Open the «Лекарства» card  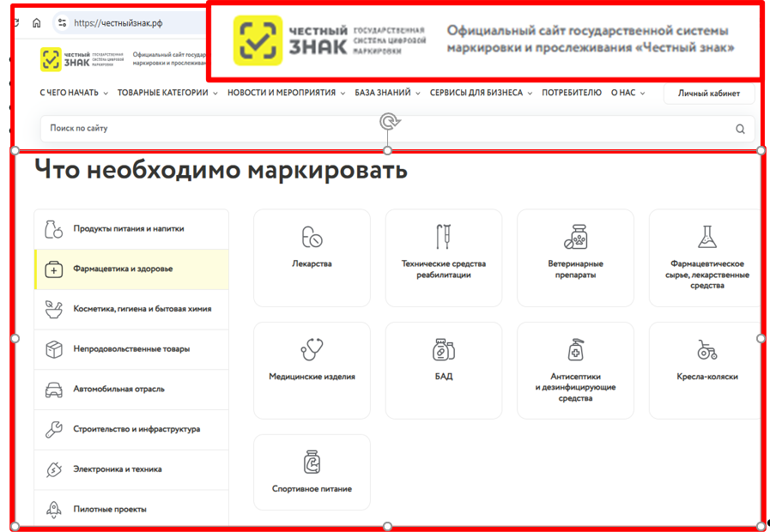point(312,258)
